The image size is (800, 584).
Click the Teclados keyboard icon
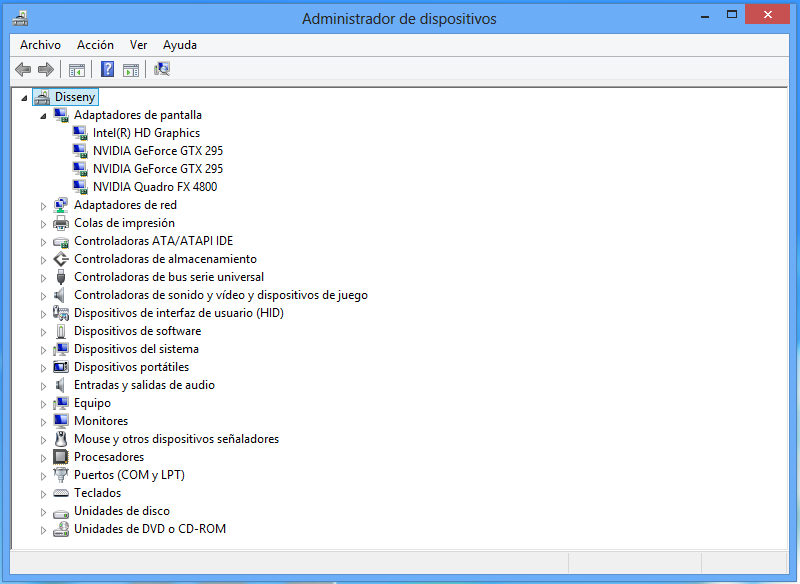(61, 493)
